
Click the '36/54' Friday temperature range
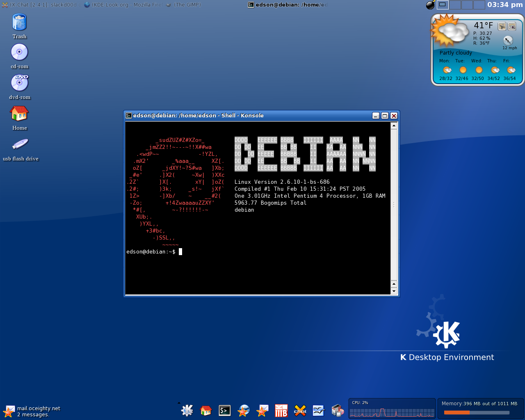[510, 78]
